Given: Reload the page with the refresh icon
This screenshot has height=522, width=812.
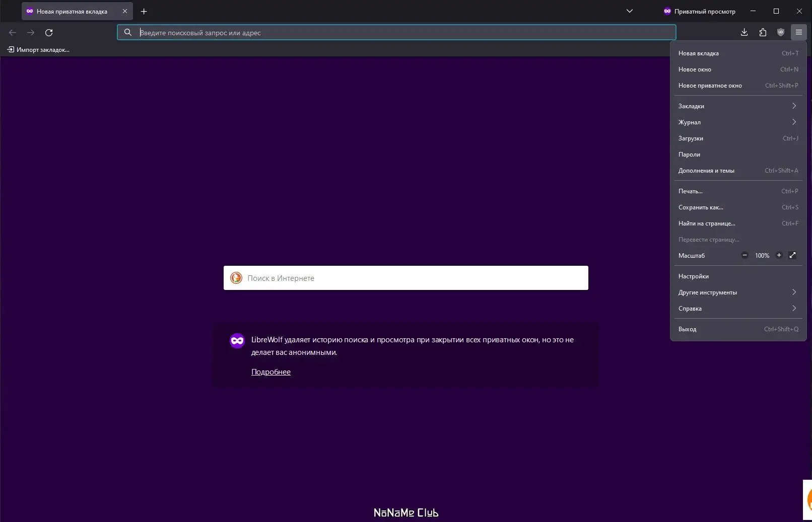Looking at the screenshot, I should tap(49, 33).
